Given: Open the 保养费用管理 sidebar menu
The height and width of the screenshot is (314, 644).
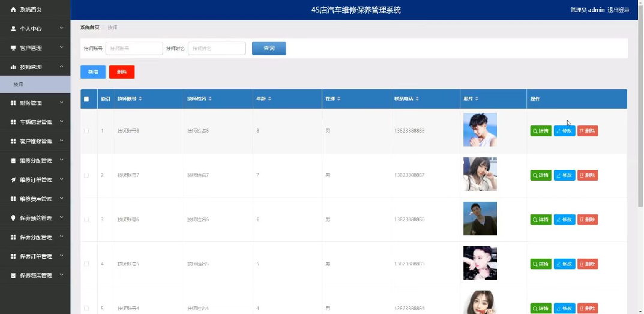Looking at the screenshot, I should pyautogui.click(x=35, y=276).
